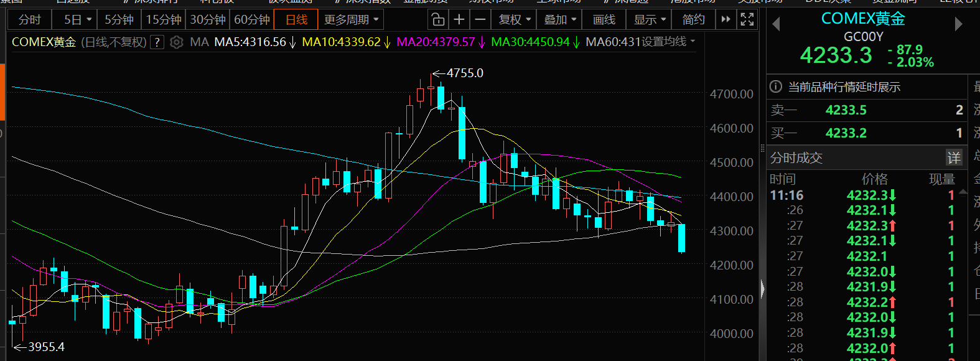Image resolution: width=980 pixels, height=361 pixels.
Task: Go to previous instrument with left arrow
Action: tap(776, 24)
